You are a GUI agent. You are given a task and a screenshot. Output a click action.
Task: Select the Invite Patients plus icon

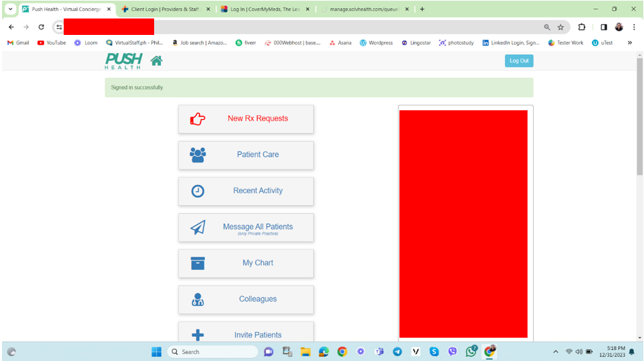coord(197,335)
